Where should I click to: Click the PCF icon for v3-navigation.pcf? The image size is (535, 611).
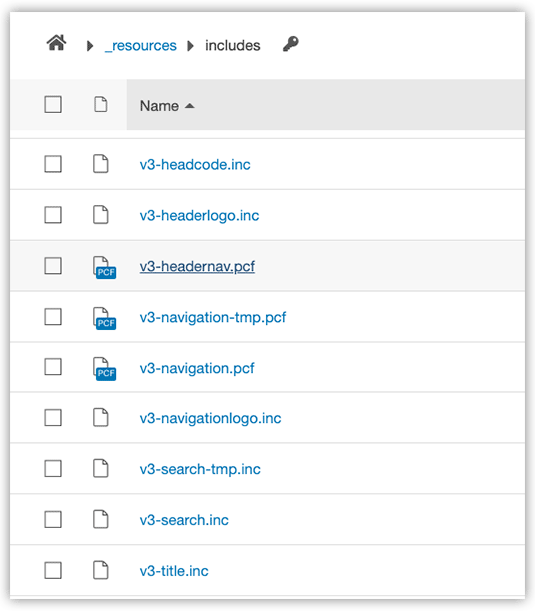[x=104, y=369]
